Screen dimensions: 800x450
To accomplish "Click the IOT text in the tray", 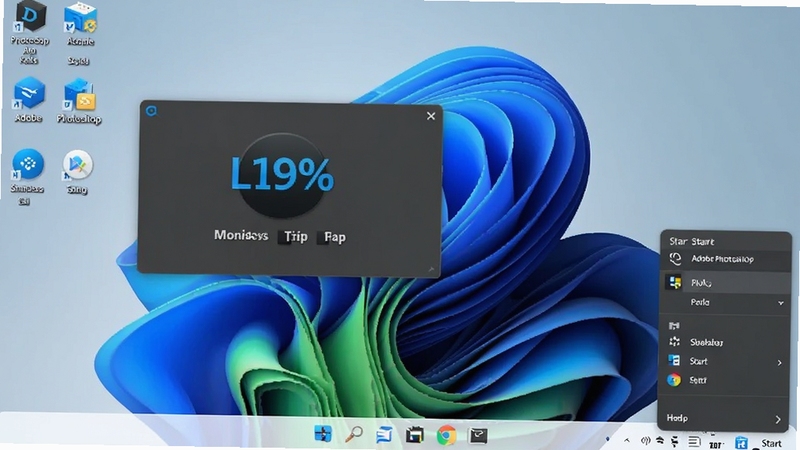I will pyautogui.click(x=716, y=445).
